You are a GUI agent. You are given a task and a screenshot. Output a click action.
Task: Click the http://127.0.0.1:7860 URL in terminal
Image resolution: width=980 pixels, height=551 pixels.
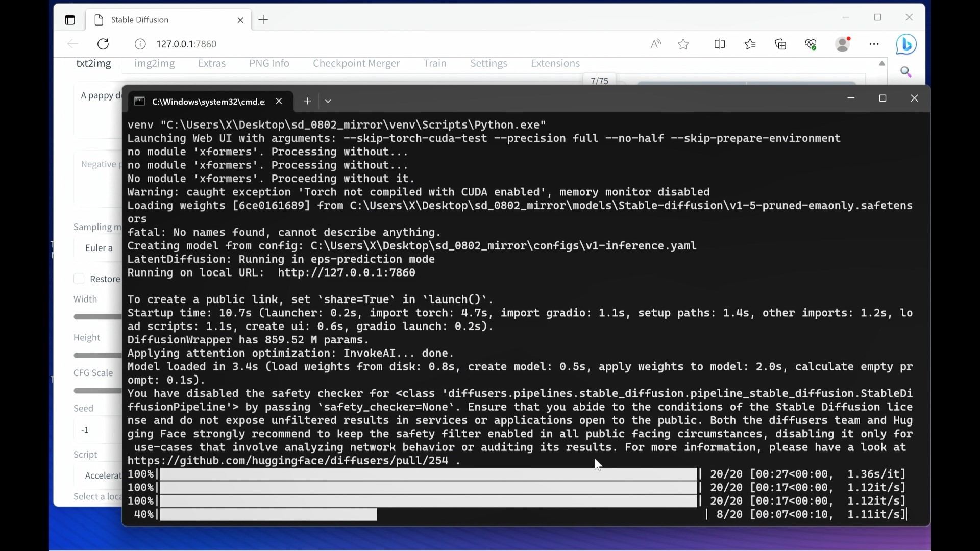tap(347, 273)
